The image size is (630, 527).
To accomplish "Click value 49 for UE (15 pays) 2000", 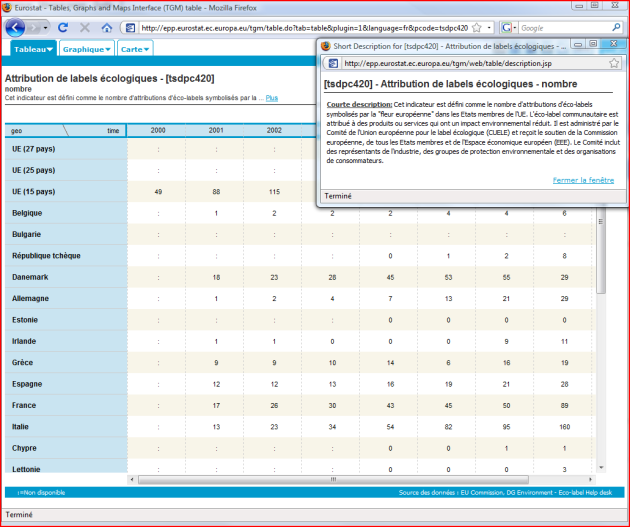I will (158, 192).
